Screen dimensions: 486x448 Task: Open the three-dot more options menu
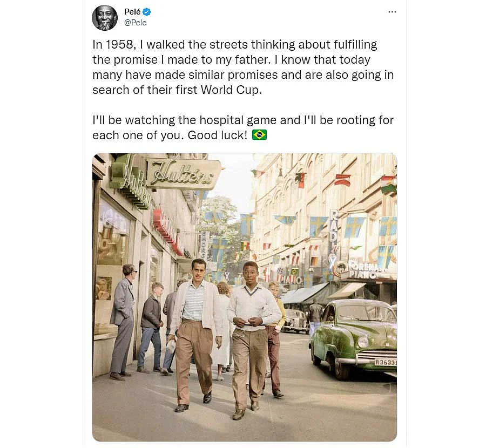pyautogui.click(x=392, y=12)
